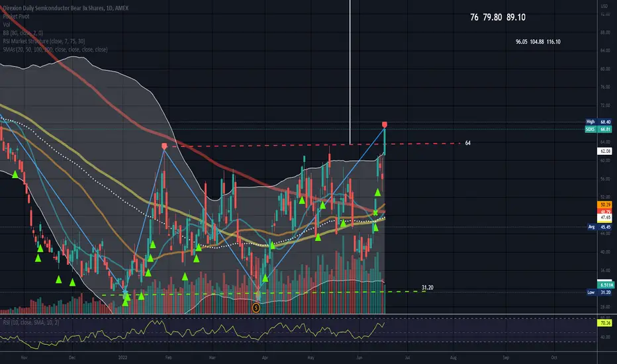This screenshot has width=617, height=364.
Task: Click the 2022 label on the time axis
Action: pyautogui.click(x=122, y=357)
